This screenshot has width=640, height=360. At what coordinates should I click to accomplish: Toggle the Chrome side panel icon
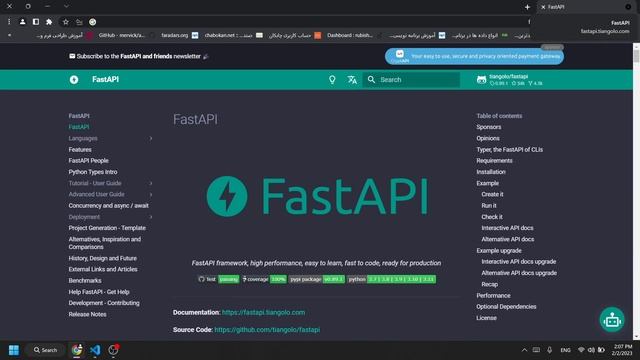pyautogui.click(x=36, y=22)
